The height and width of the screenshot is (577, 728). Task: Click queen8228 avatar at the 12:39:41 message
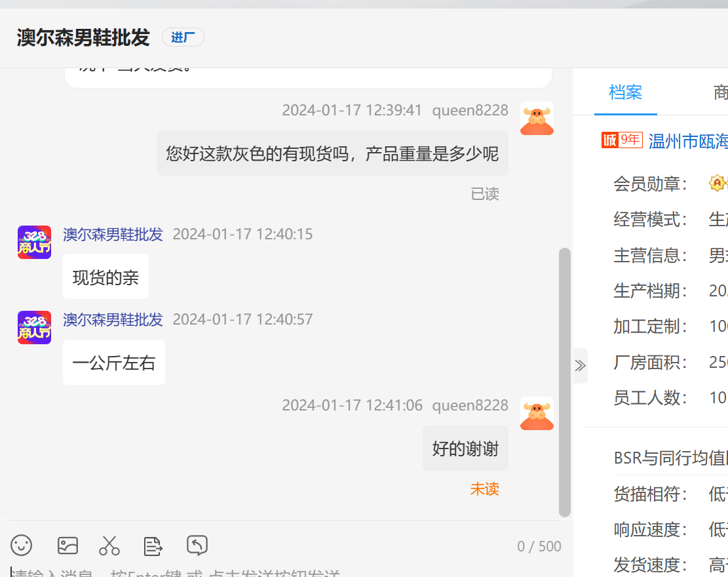[x=537, y=118]
